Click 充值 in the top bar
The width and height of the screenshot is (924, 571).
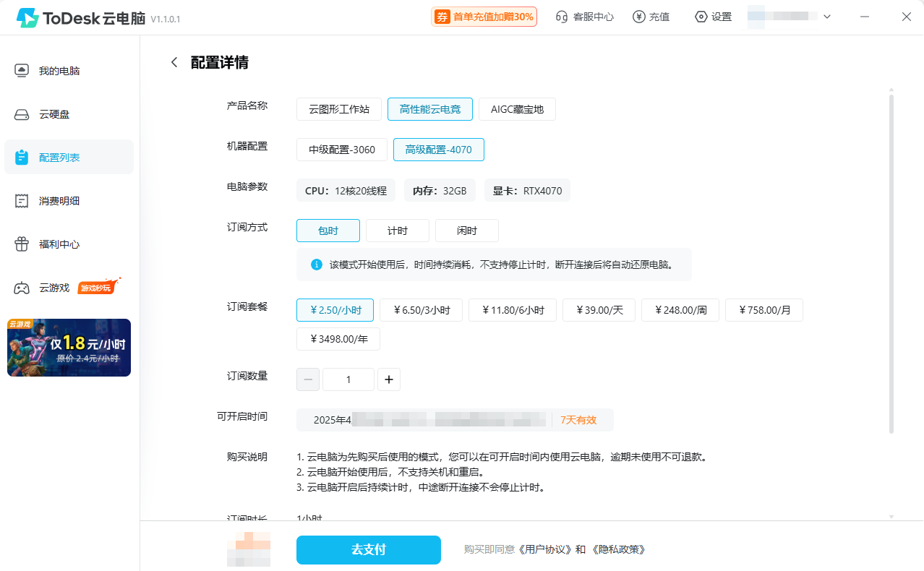pyautogui.click(x=651, y=17)
